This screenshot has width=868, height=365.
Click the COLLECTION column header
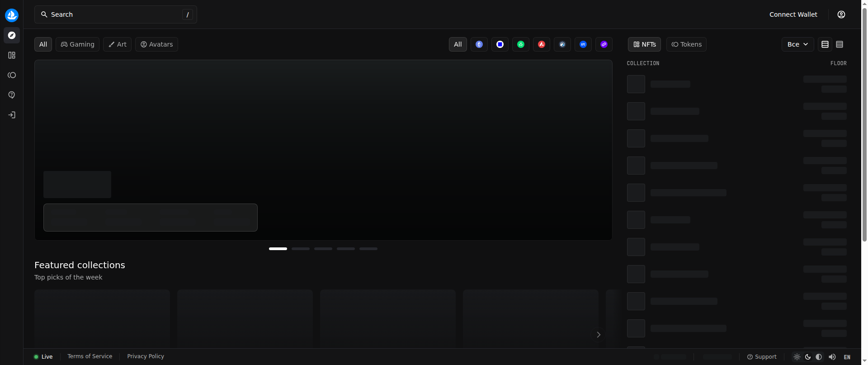point(643,63)
